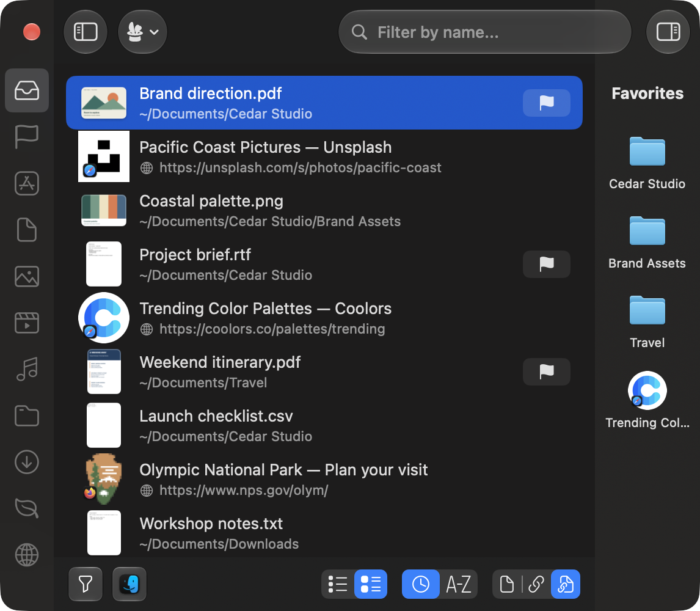Screen dimensions: 700x611
Task: Show Videos category in sidebar
Action: click(27, 323)
